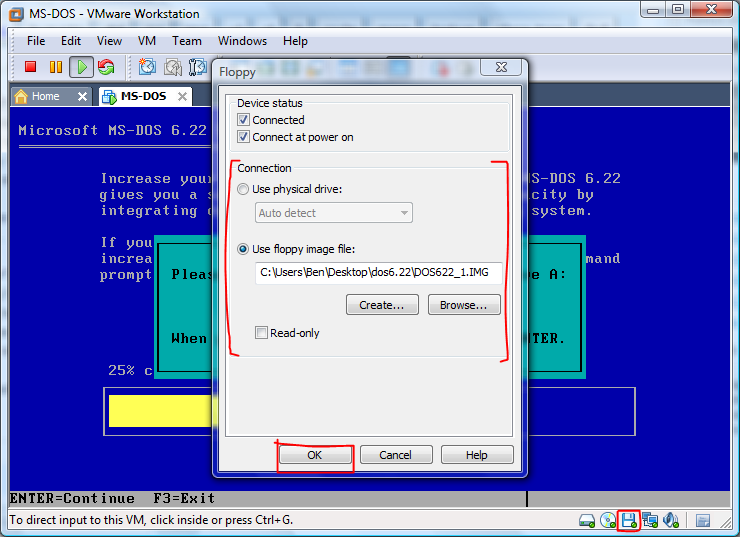Viewport: 740px width, 537px height.
Task: Close the Floppy dialog with X
Action: coord(501,67)
